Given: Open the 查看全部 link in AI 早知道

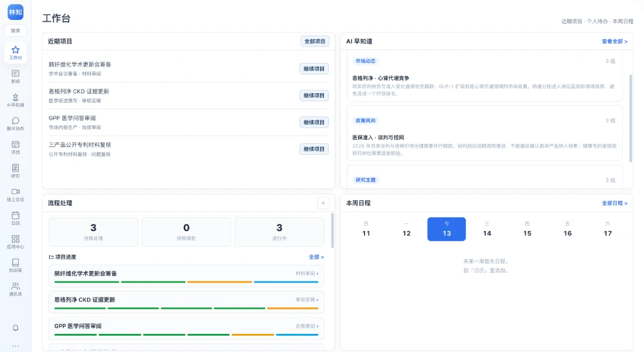Looking at the screenshot, I should tap(614, 42).
